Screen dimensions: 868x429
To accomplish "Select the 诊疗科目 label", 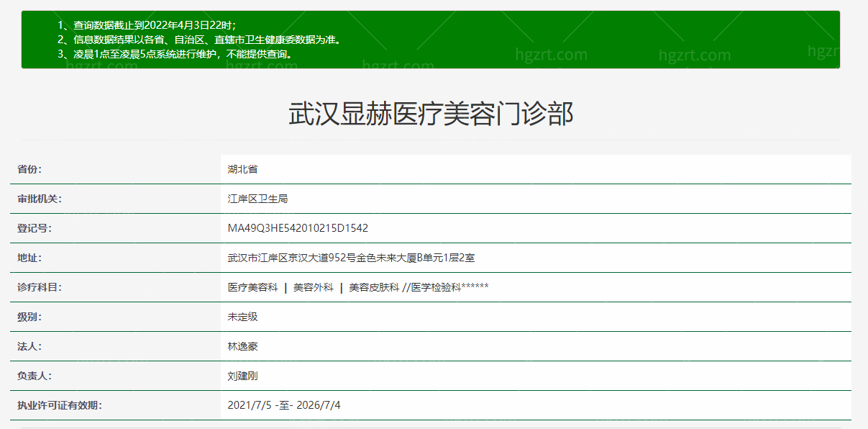I will coord(40,287).
